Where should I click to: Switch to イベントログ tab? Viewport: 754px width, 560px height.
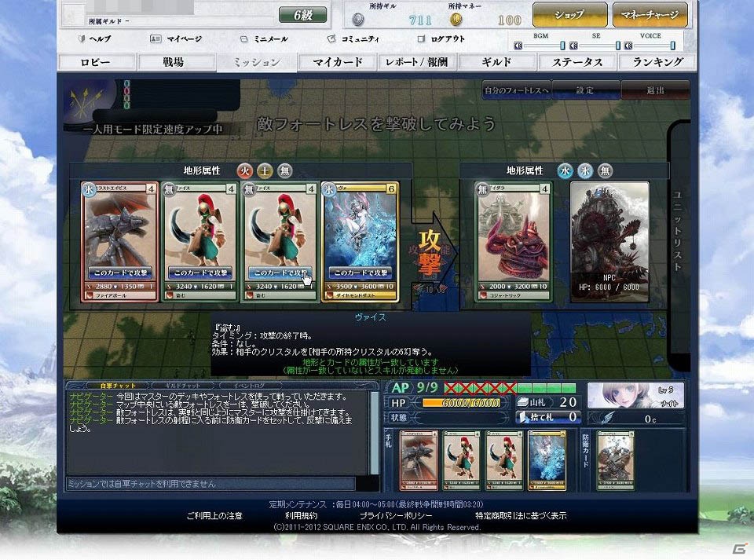(x=249, y=386)
